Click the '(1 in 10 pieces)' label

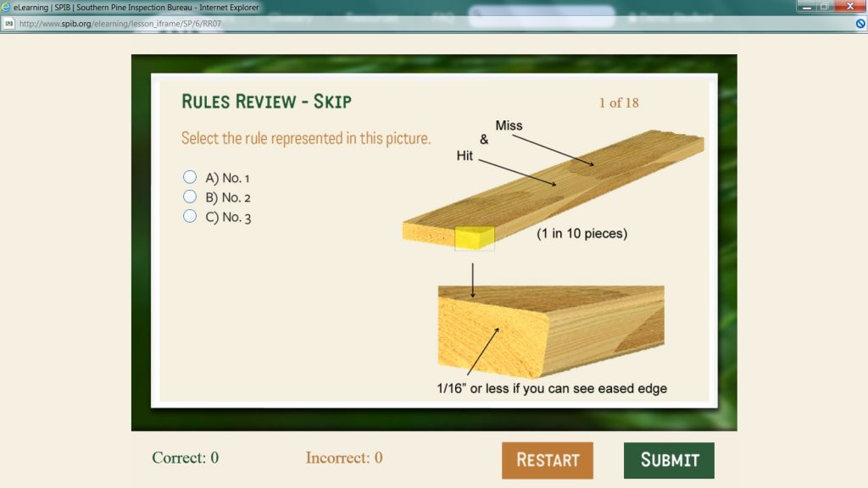581,234
